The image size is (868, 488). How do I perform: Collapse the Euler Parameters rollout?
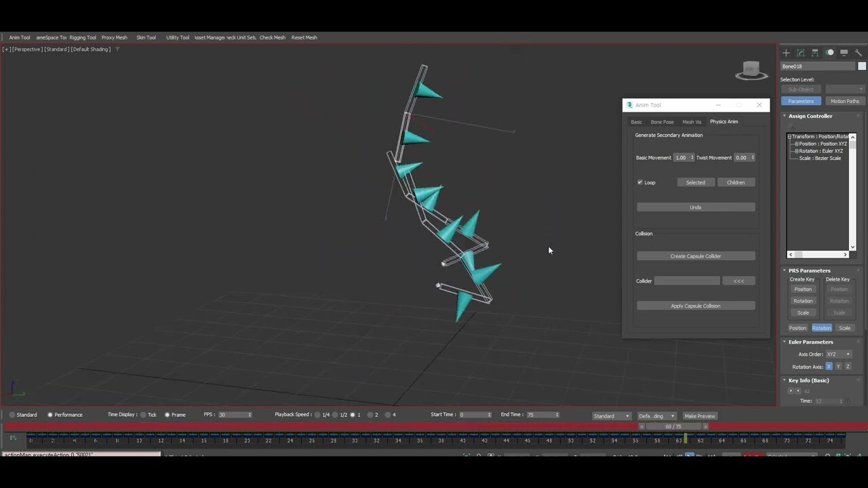tap(785, 342)
